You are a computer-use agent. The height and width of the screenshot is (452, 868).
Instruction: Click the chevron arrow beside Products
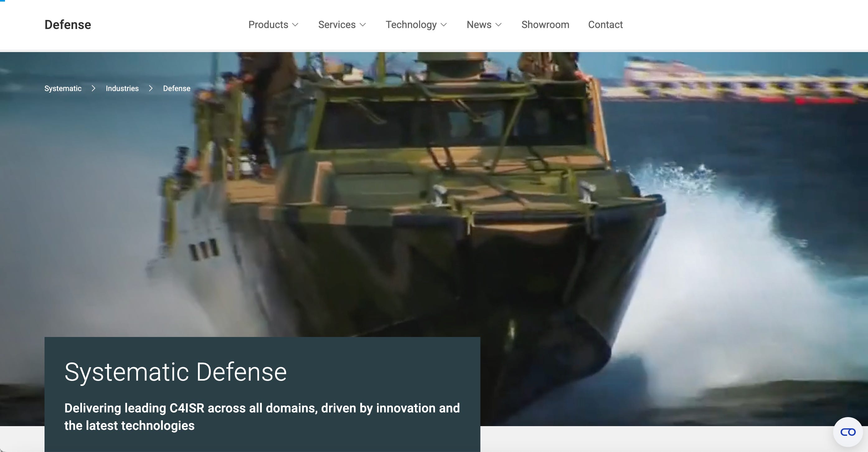tap(295, 25)
